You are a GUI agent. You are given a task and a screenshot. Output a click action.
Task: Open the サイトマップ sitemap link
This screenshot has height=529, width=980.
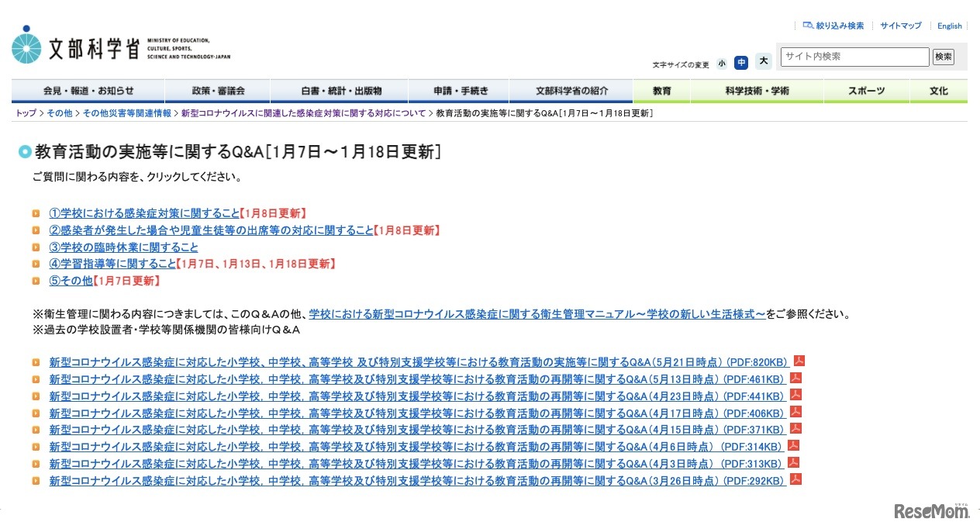pyautogui.click(x=900, y=26)
